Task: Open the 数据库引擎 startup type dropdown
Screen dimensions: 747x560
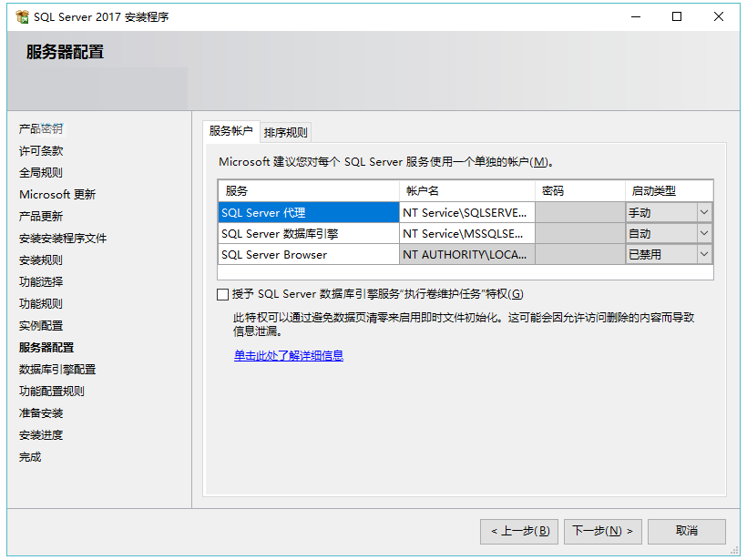Action: (x=704, y=233)
